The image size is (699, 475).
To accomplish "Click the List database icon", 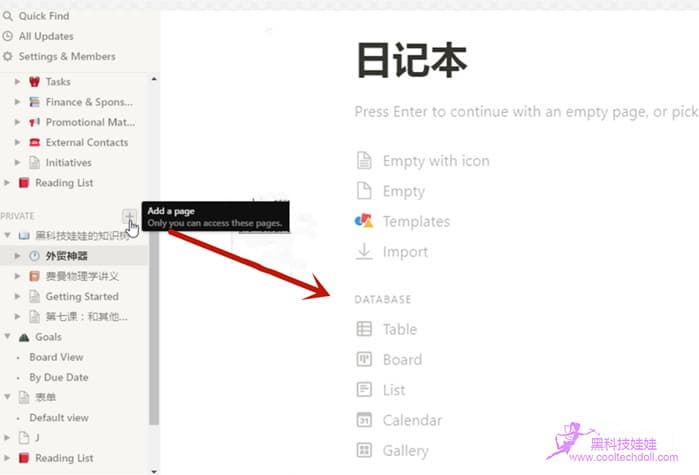I will [364, 389].
